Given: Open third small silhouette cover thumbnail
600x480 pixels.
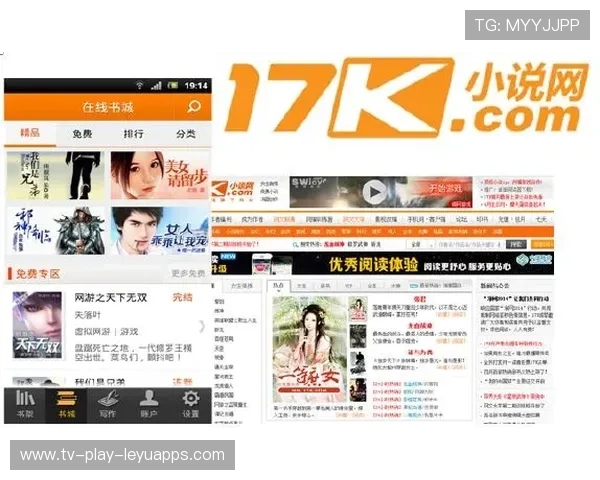Looking at the screenshot, I should click(358, 363).
